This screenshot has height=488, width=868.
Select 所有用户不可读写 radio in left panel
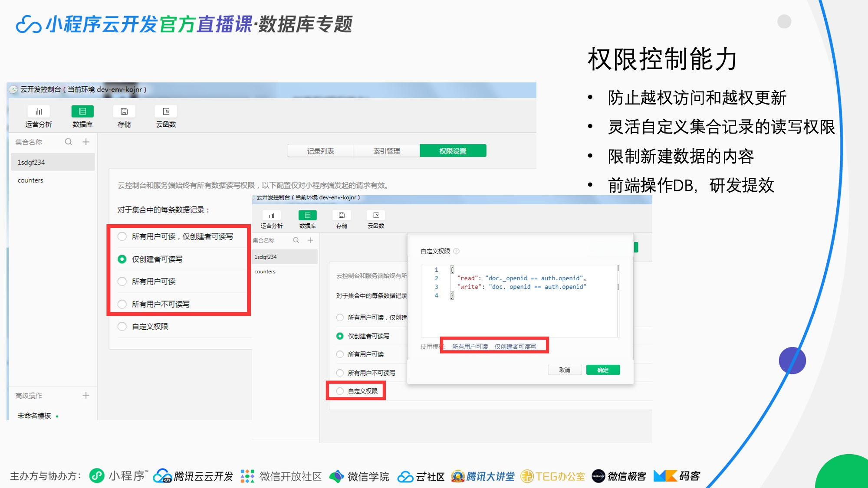click(x=122, y=304)
